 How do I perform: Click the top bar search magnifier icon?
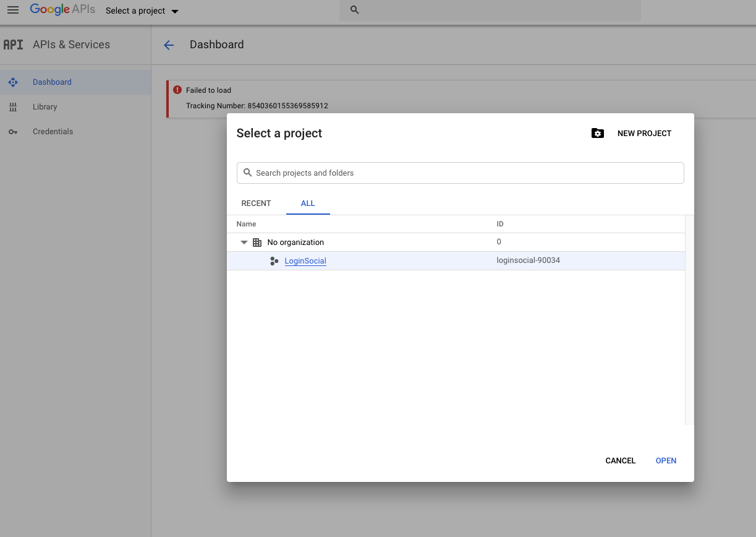354,10
